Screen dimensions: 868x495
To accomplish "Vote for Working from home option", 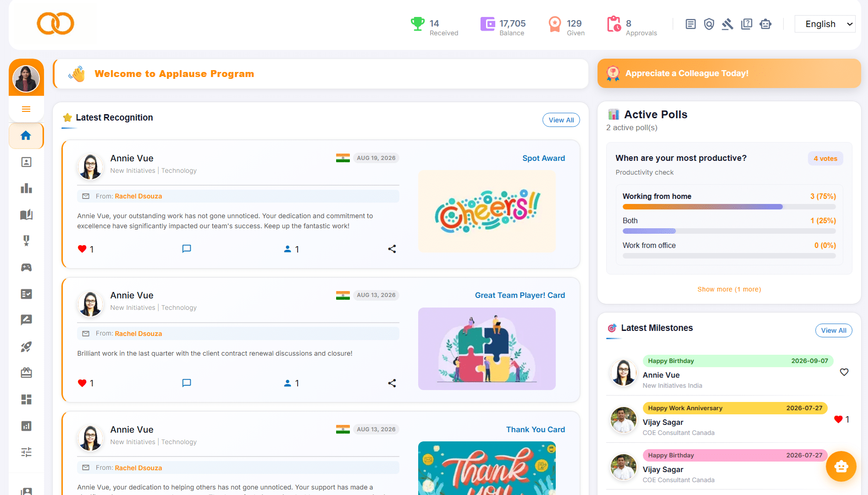I will tap(657, 196).
